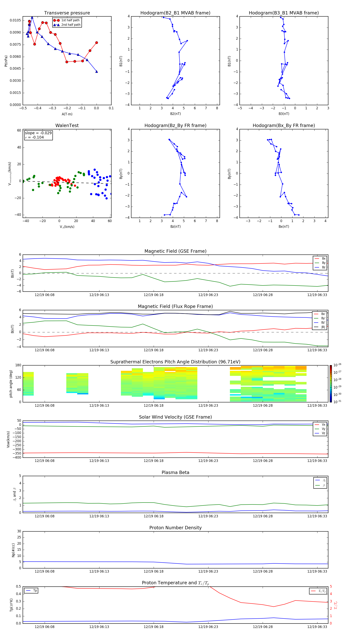Viewport: 351px width, 644px height.
Task: Click the 'B2(nT)' axis label
Action: tap(175, 114)
